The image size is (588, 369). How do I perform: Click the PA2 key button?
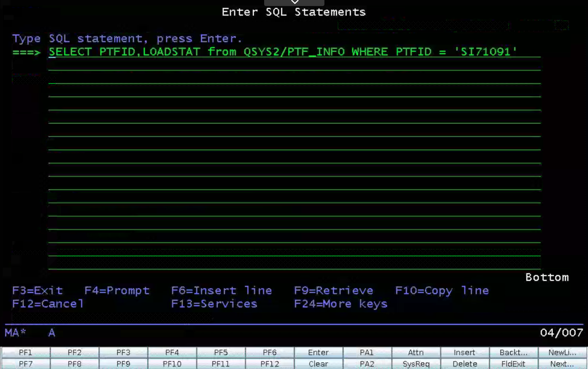[x=367, y=364]
